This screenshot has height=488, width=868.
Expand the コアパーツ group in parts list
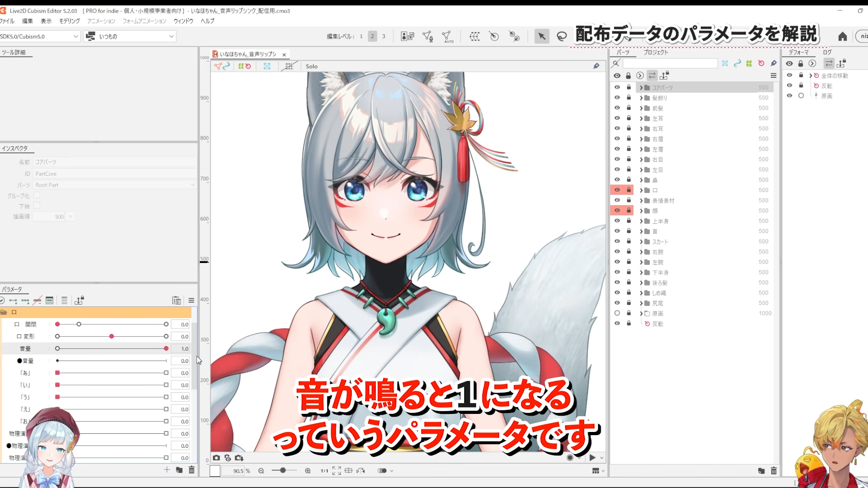click(x=641, y=87)
